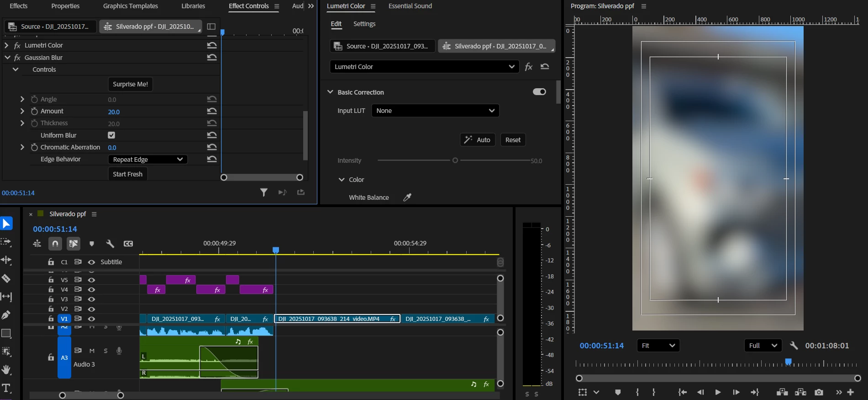Mute Audio 3 track with M
The height and width of the screenshot is (400, 868).
92,351
